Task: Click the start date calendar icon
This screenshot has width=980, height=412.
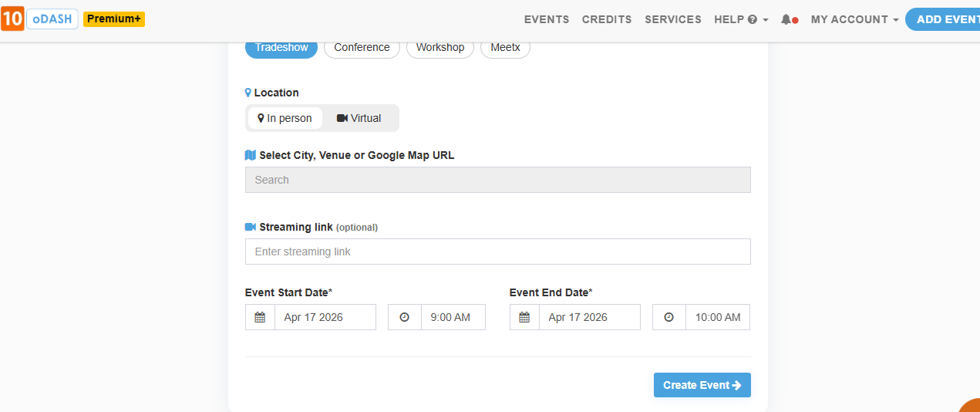Action: point(260,317)
